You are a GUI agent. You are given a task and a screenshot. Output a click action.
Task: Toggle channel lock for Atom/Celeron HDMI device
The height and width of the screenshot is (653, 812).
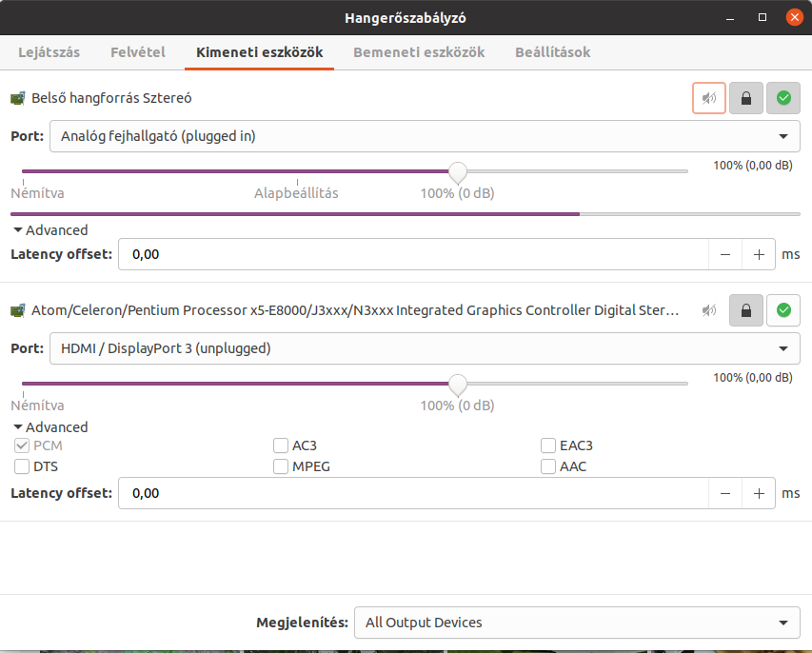746,310
